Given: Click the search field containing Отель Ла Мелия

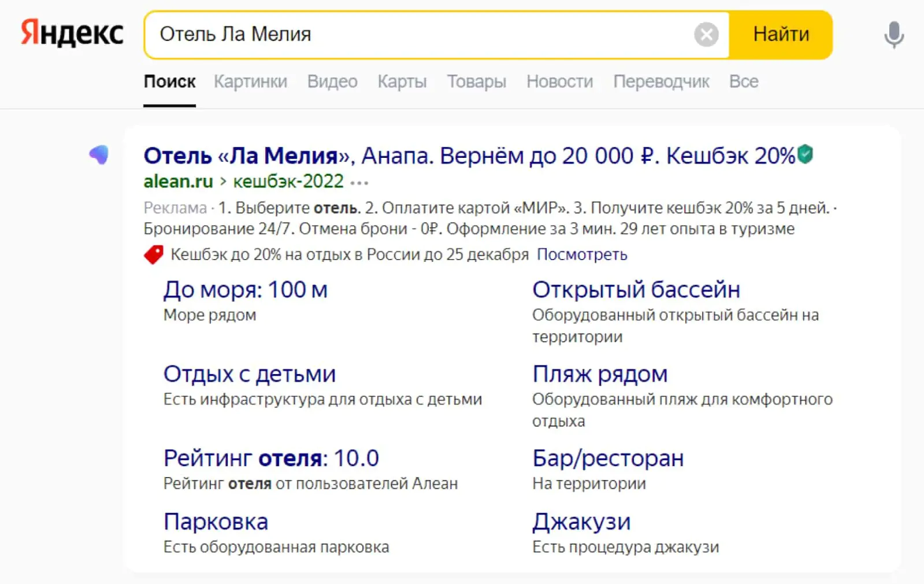Looking at the screenshot, I should coord(437,35).
